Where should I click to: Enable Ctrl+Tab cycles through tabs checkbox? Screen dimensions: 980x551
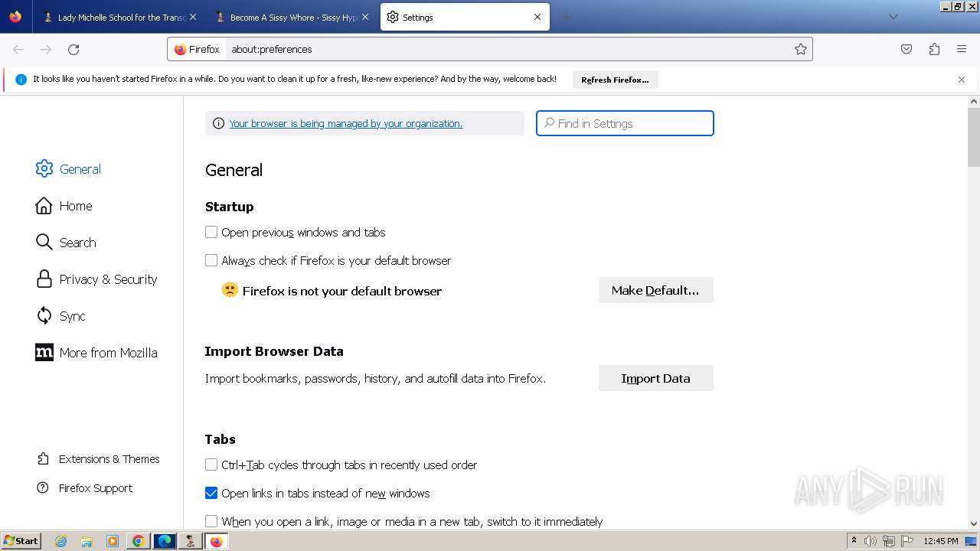tap(211, 465)
